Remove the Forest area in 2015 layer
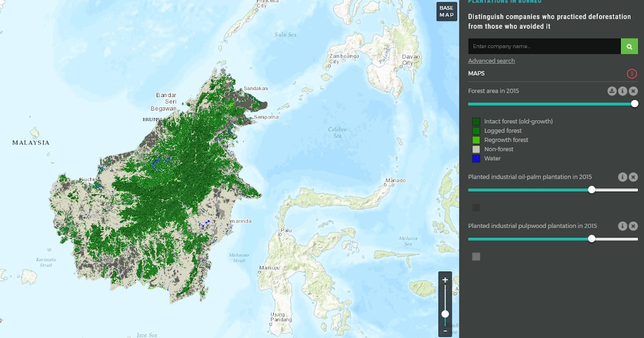644x338 pixels. point(632,91)
